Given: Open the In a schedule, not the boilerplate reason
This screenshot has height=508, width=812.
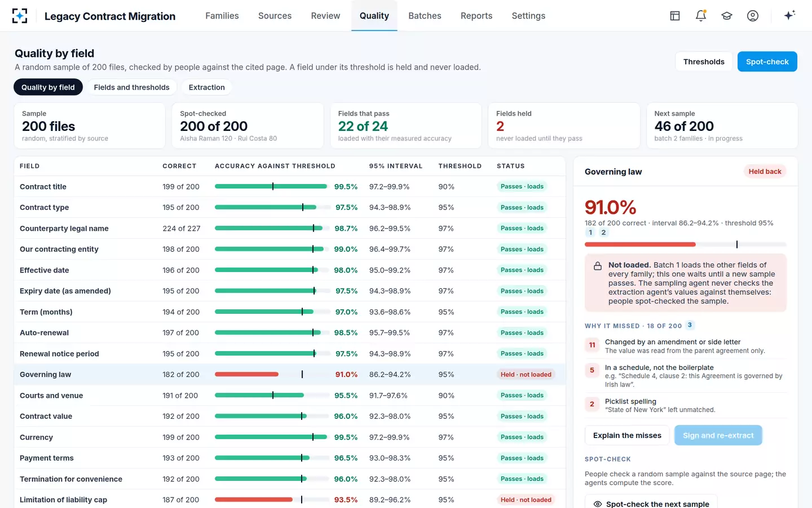Looking at the screenshot, I should pyautogui.click(x=686, y=375).
